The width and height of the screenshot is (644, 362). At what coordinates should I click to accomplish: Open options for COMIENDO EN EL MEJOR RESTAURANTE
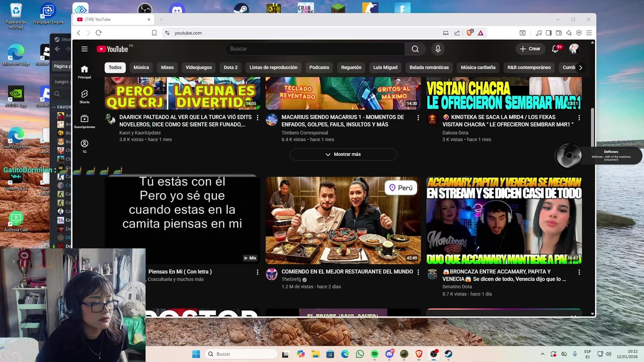[x=418, y=272]
